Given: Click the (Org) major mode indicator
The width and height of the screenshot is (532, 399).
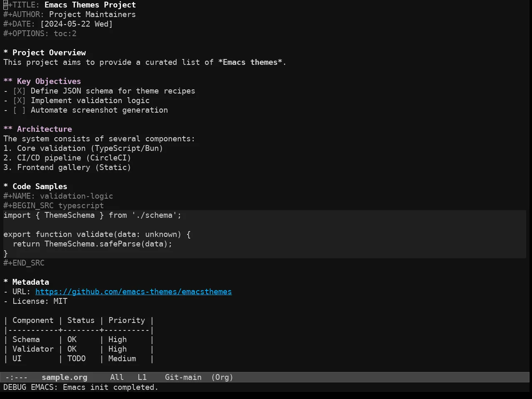Looking at the screenshot, I should [222, 377].
